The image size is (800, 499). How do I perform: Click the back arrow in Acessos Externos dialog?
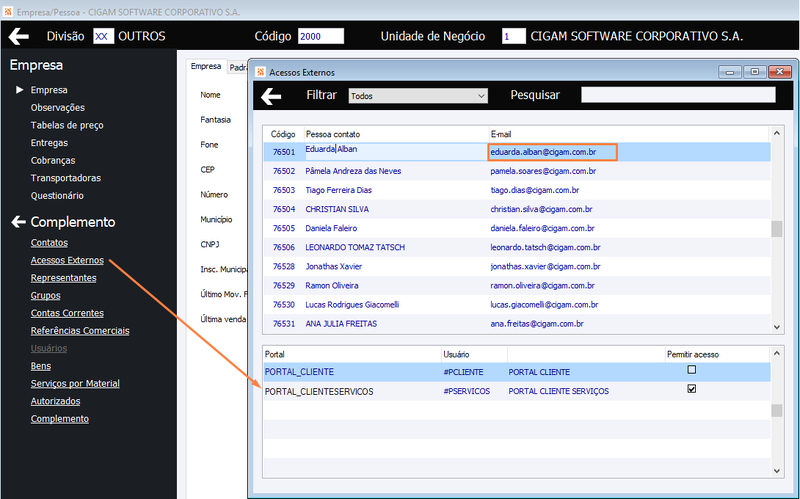coord(271,95)
